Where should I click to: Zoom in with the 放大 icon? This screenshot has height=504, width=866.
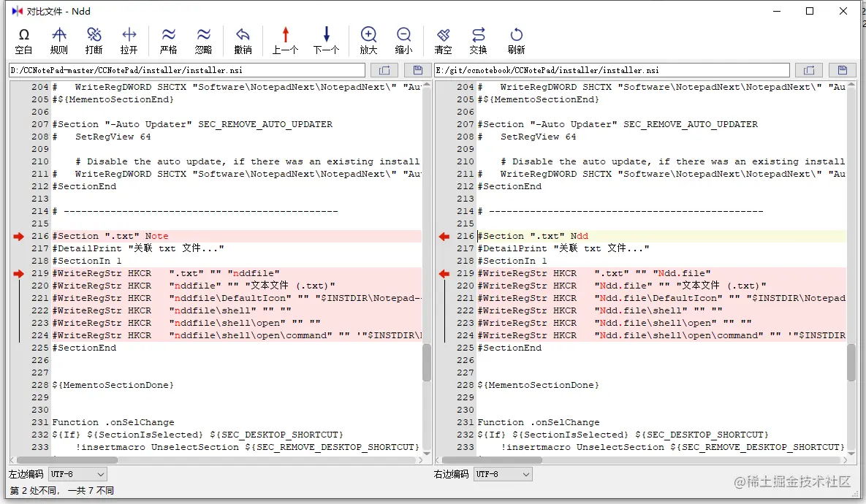click(x=368, y=41)
